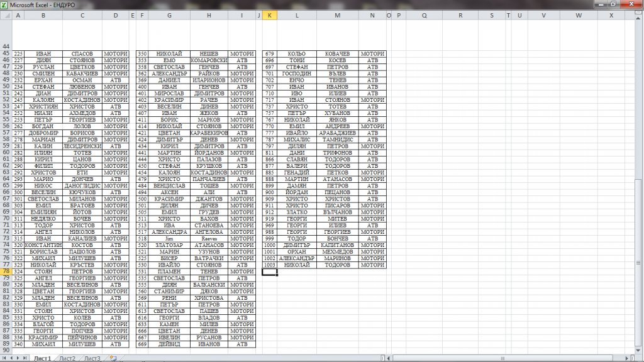Select column M header
Image resolution: width=644 pixels, height=362 pixels.
pos(337,15)
